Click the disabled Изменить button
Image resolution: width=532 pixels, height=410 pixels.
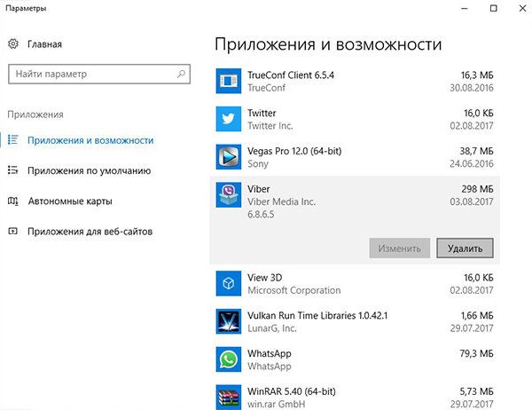pos(400,248)
